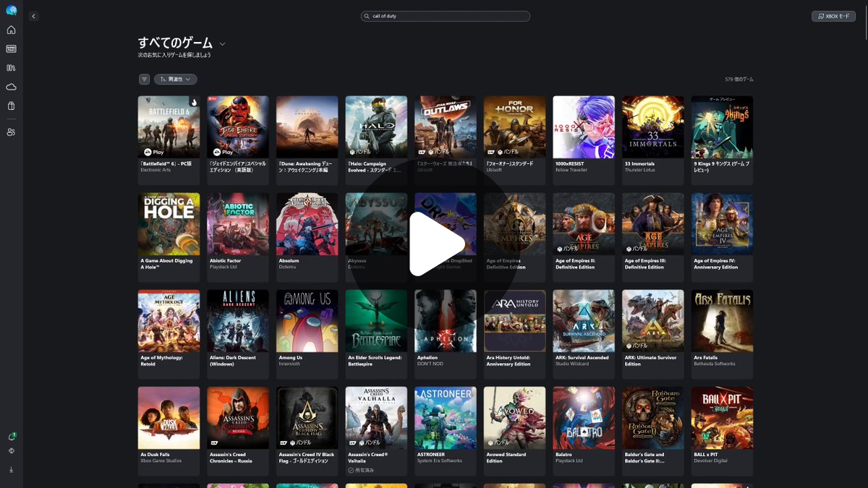868x488 pixels.
Task: Open notifications with the green badge
Action: pos(12,437)
